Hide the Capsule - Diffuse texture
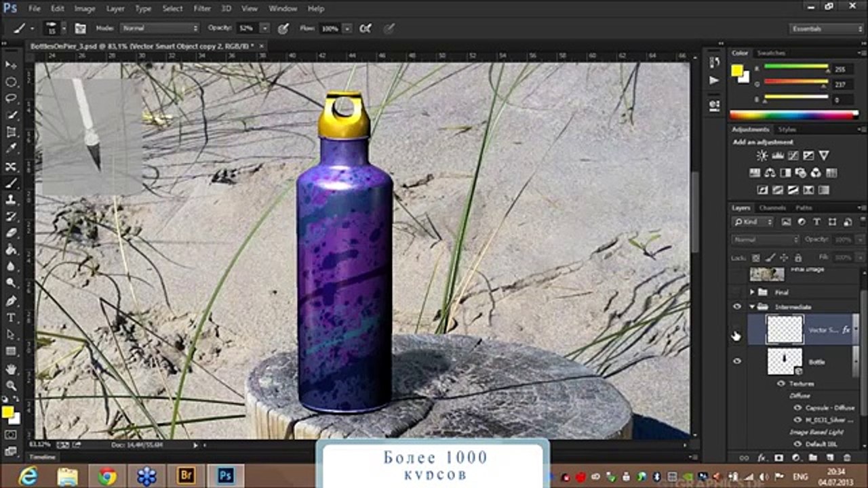 click(798, 408)
